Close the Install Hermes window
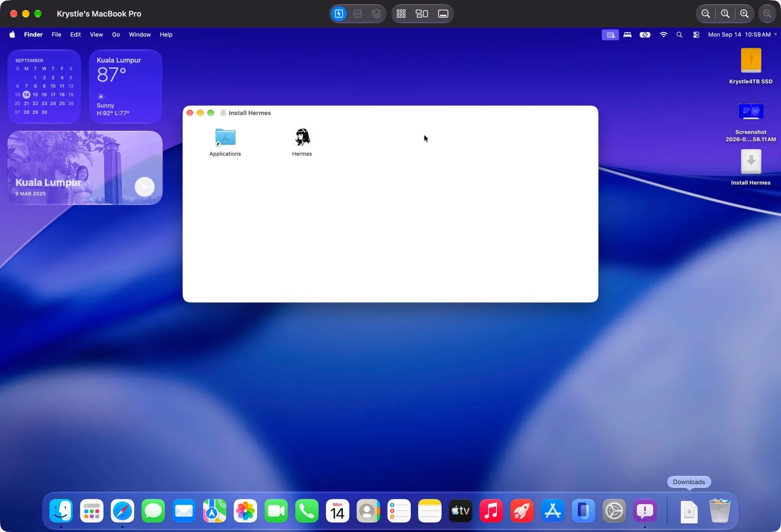 (190, 113)
